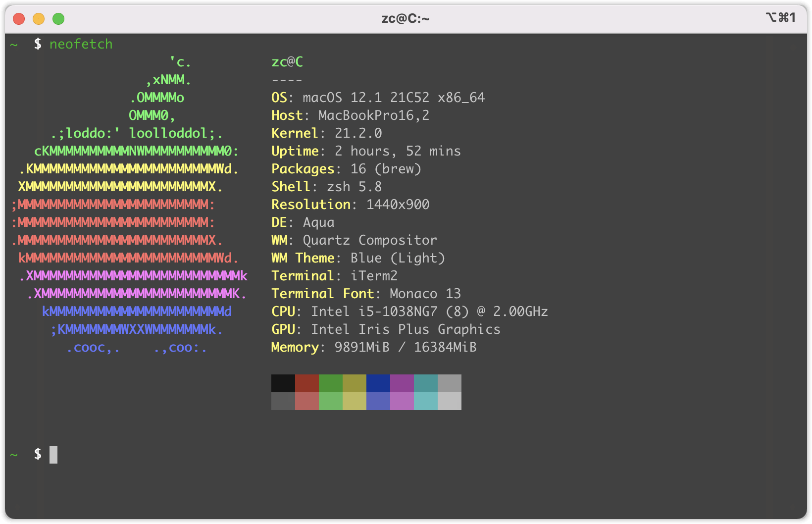Click the light blue-violet color swatch

[378, 401]
